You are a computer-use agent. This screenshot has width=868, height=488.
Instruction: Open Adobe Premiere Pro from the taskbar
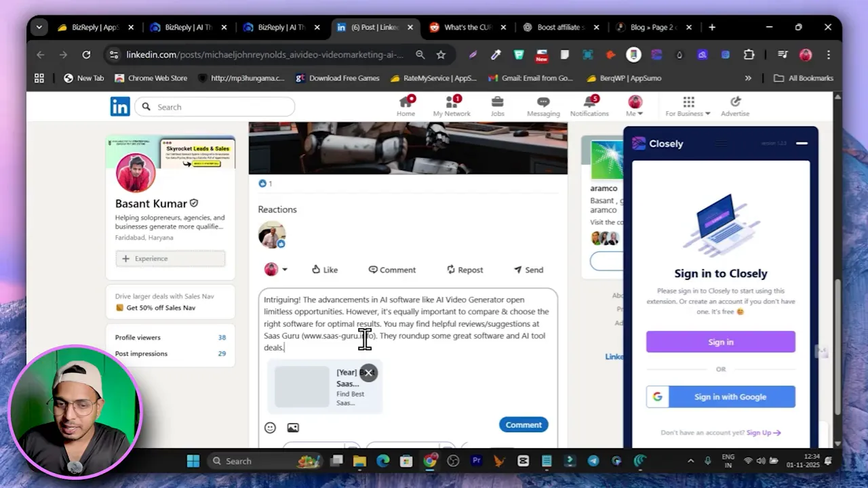coord(476,461)
